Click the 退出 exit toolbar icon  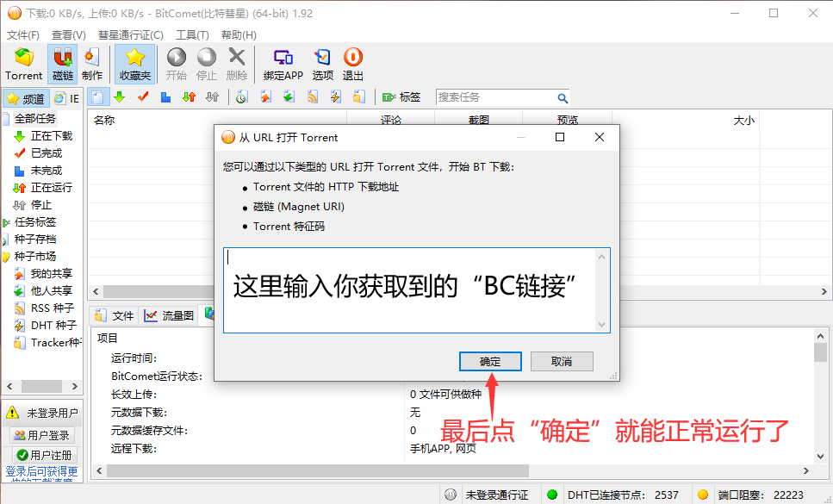pyautogui.click(x=353, y=64)
